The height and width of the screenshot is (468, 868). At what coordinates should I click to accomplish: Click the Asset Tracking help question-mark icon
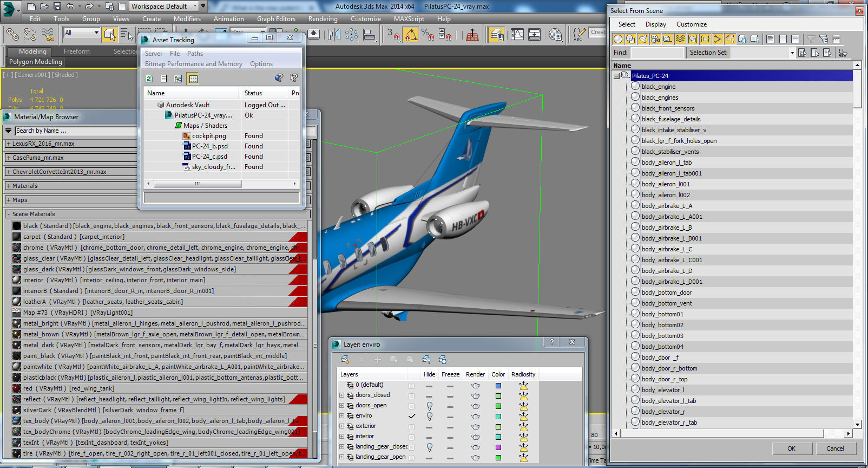294,78
